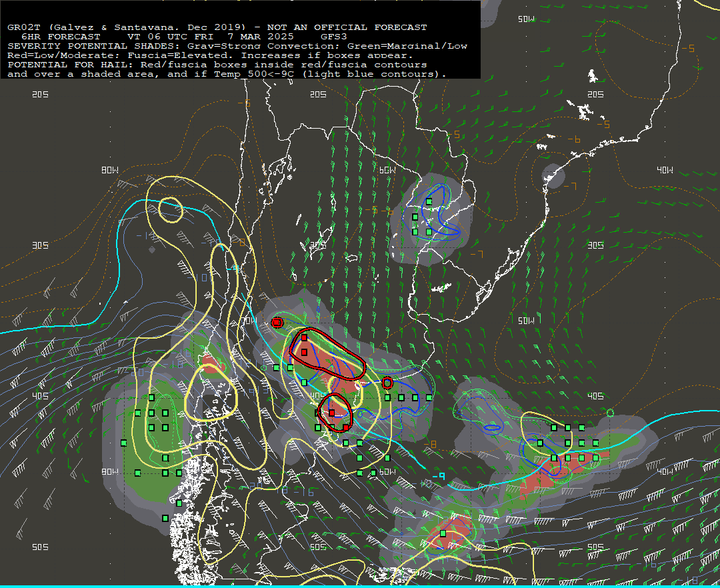This screenshot has width=720, height=588.
Task: Click the 'GFS3' model label
Action: click(x=334, y=37)
